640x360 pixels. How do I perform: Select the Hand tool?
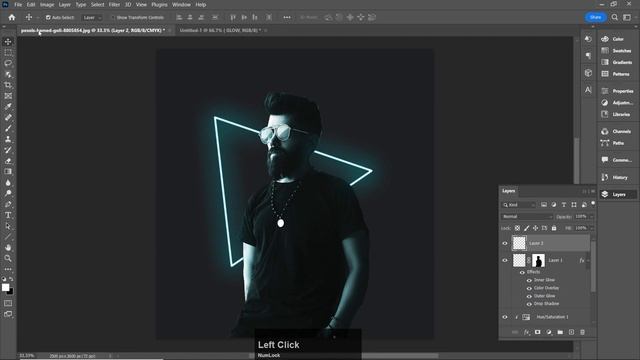point(8,247)
